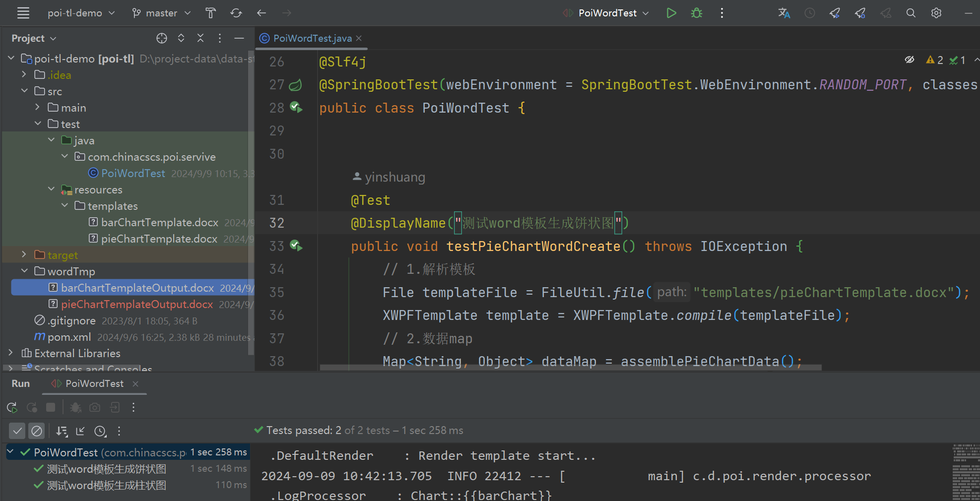
Task: Expand the main folder
Action: tap(37, 107)
